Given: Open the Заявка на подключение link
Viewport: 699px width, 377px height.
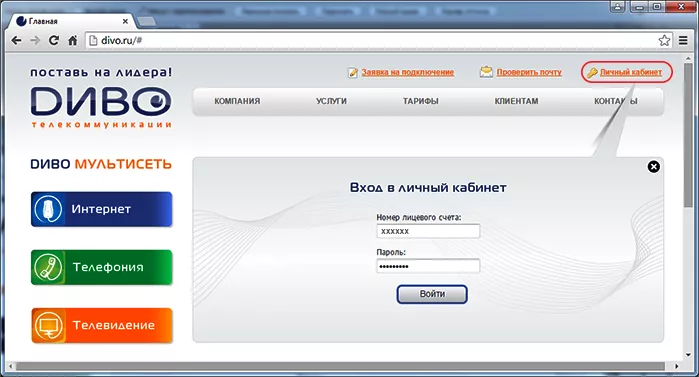Looking at the screenshot, I should pyautogui.click(x=407, y=72).
